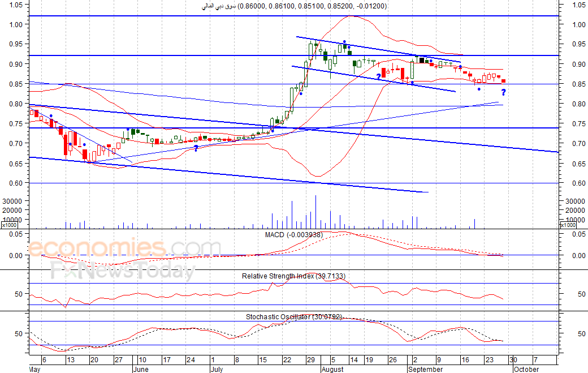Image resolution: width=588 pixels, height=373 pixels.
Task: Click the Relative Strength Index (39.7133) title
Action: pos(293,276)
